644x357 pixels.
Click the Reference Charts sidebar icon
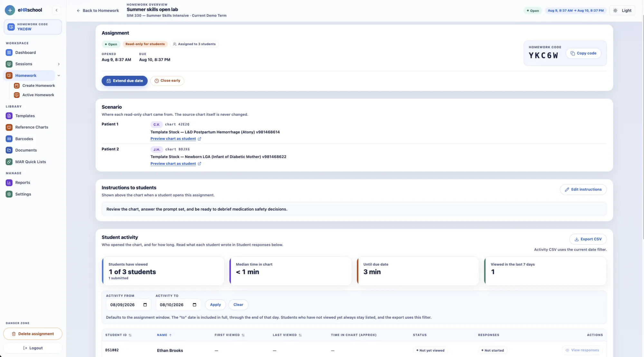[x=9, y=127]
